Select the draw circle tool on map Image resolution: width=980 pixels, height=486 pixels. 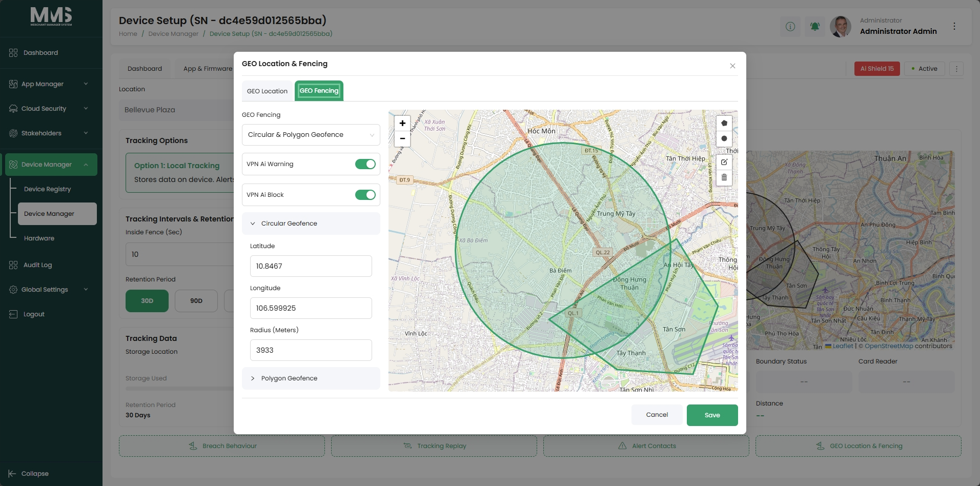pos(724,139)
